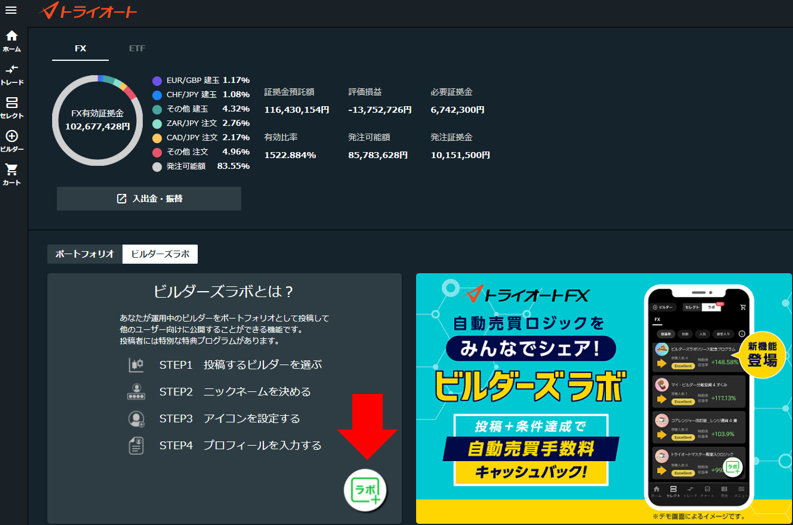Click the heading ビルダーズラボとは?

[x=224, y=291]
